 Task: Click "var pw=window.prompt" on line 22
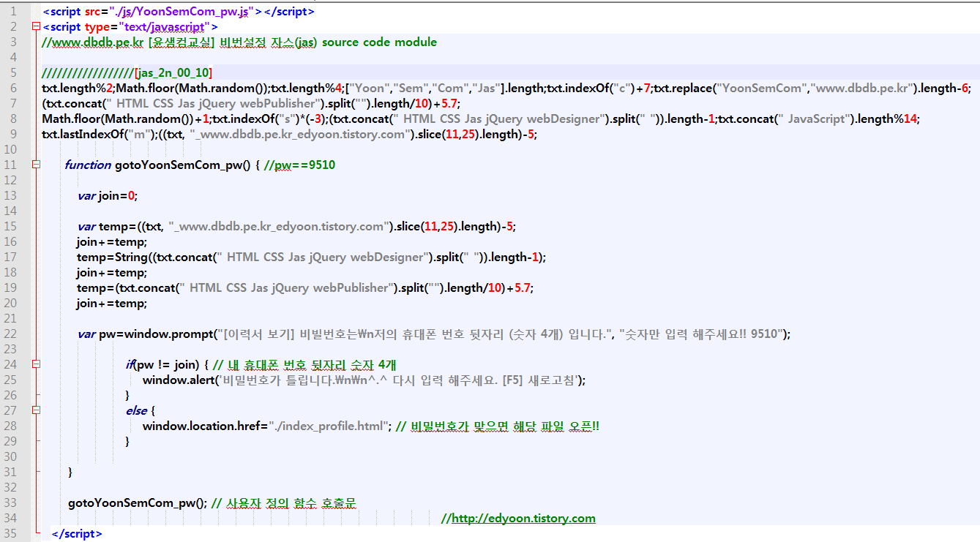pyautogui.click(x=146, y=334)
